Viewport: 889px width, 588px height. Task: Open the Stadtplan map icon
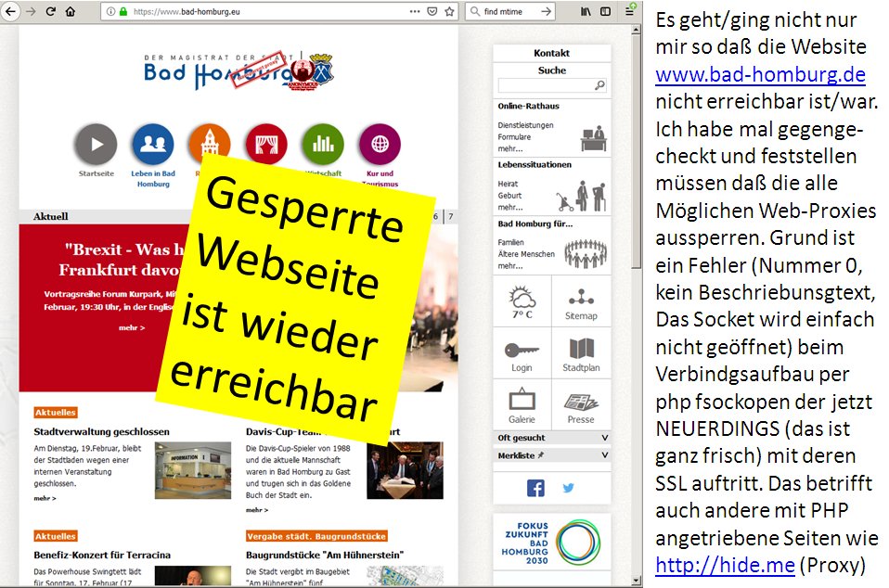coord(581,352)
